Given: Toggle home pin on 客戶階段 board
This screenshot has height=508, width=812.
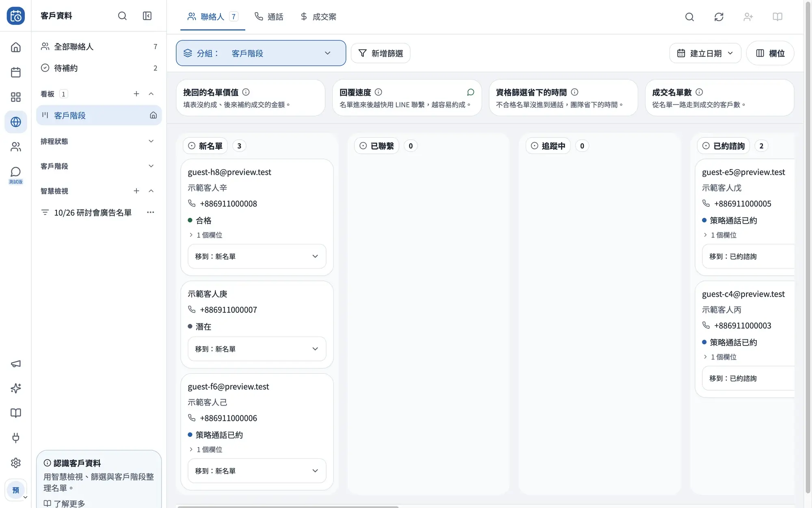Looking at the screenshot, I should (x=153, y=115).
